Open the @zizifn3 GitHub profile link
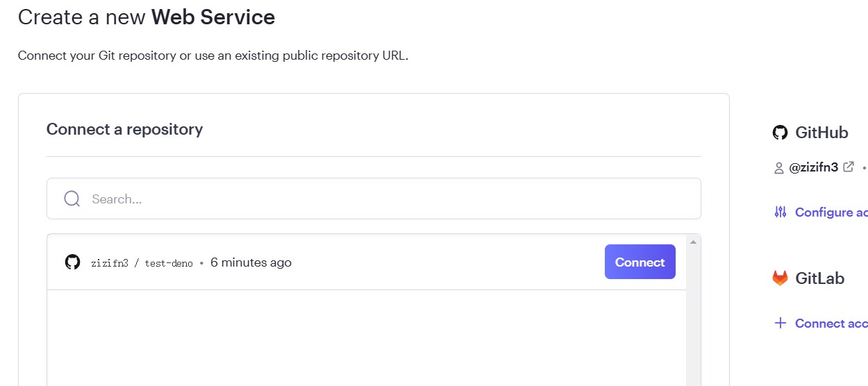868x386 pixels. (813, 167)
